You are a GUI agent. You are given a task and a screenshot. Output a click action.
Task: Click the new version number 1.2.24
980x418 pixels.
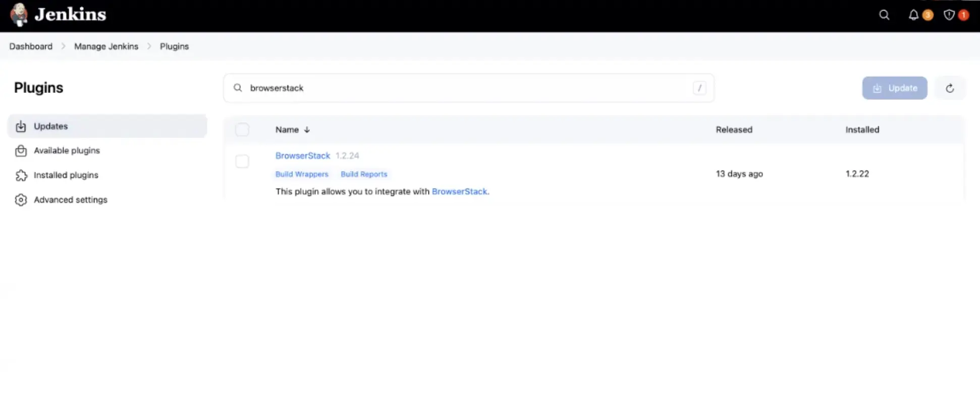347,155
